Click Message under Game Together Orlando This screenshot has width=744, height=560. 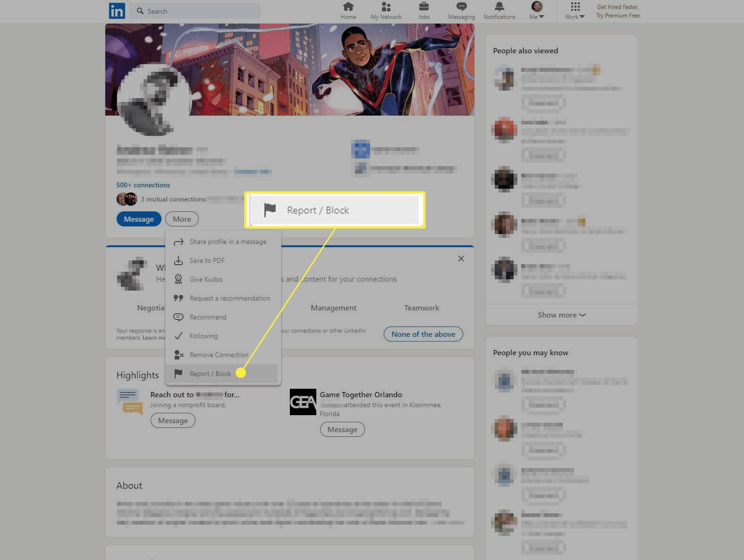click(342, 429)
